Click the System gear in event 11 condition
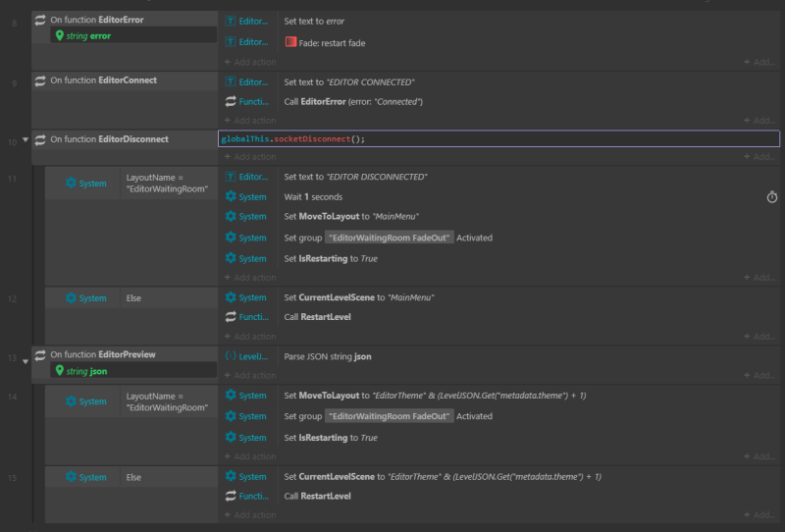The image size is (785, 532). (x=71, y=183)
